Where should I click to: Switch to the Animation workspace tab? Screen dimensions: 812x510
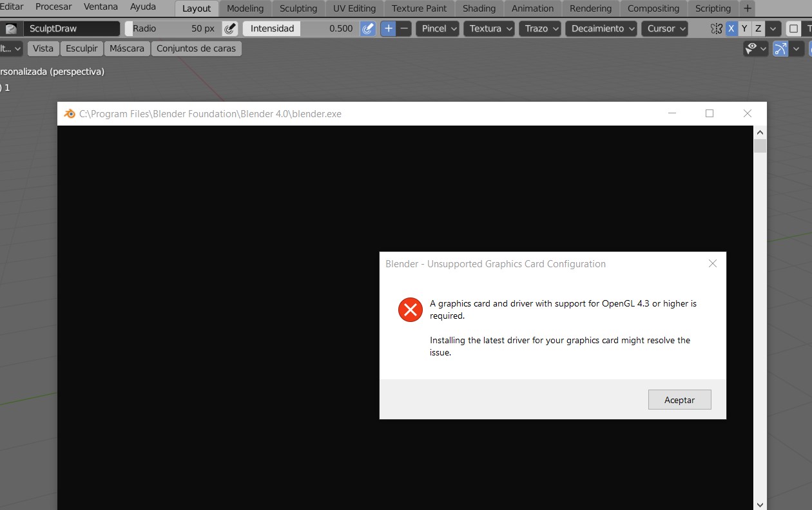(x=532, y=8)
